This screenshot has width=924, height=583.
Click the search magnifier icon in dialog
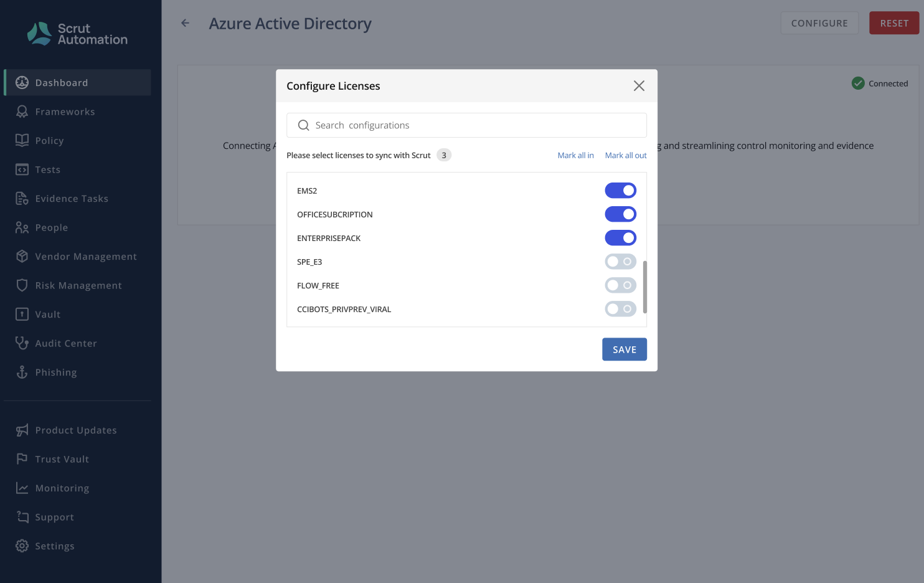[x=303, y=125]
